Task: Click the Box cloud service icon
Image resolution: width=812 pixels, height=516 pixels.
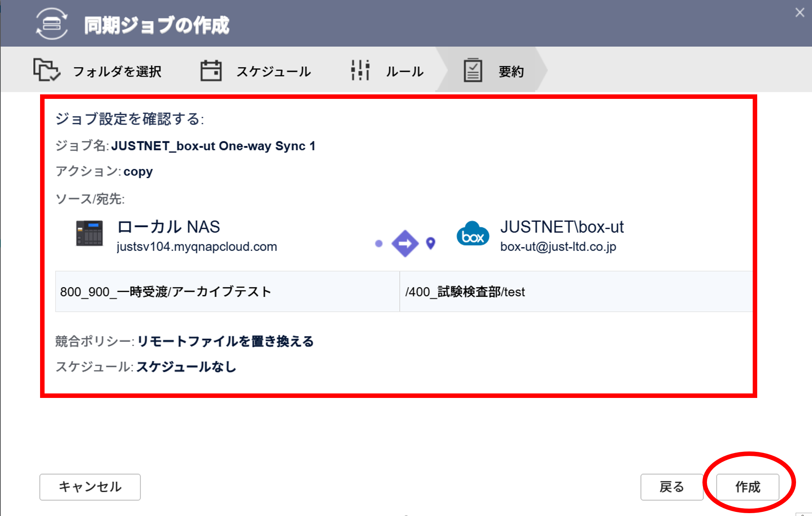Action: [473, 233]
